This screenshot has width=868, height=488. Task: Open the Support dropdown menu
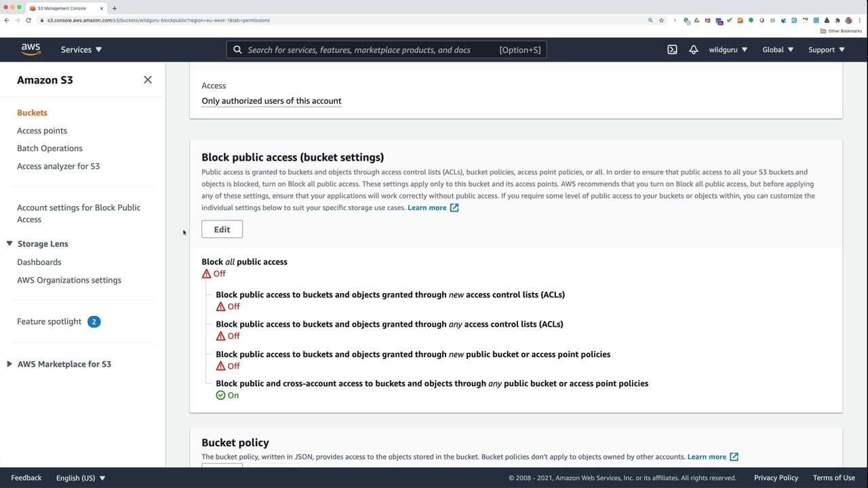826,49
